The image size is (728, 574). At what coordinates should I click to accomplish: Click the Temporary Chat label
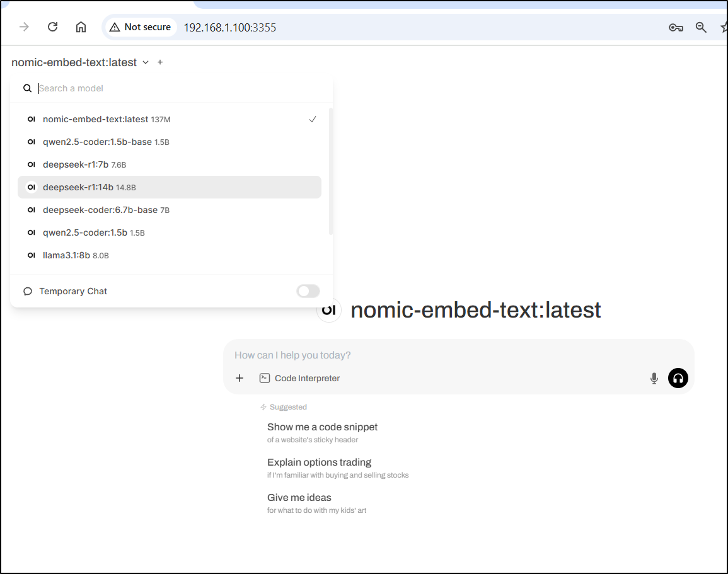click(73, 291)
